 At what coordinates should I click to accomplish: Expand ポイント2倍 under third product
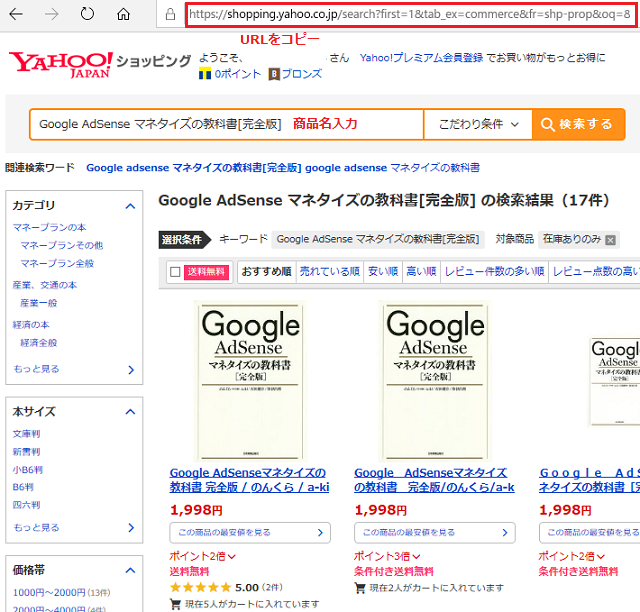(x=571, y=556)
